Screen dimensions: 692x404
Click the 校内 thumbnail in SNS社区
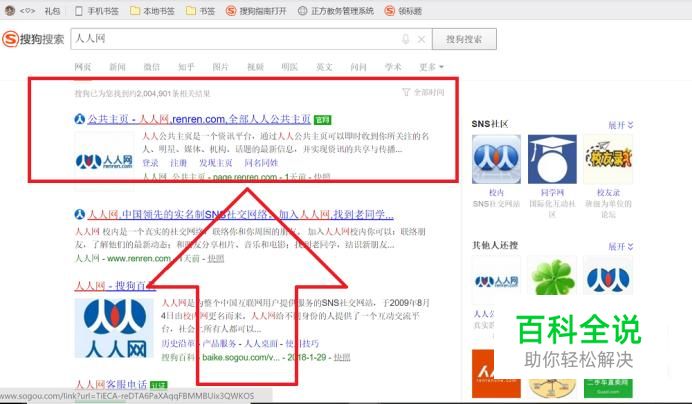coord(496,159)
